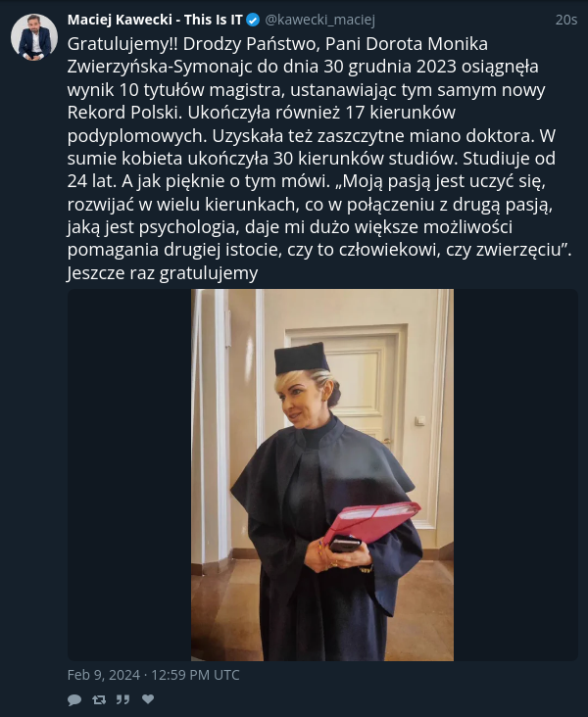The height and width of the screenshot is (717, 588).
Task: Like the tweet with heart icon
Action: (x=148, y=699)
